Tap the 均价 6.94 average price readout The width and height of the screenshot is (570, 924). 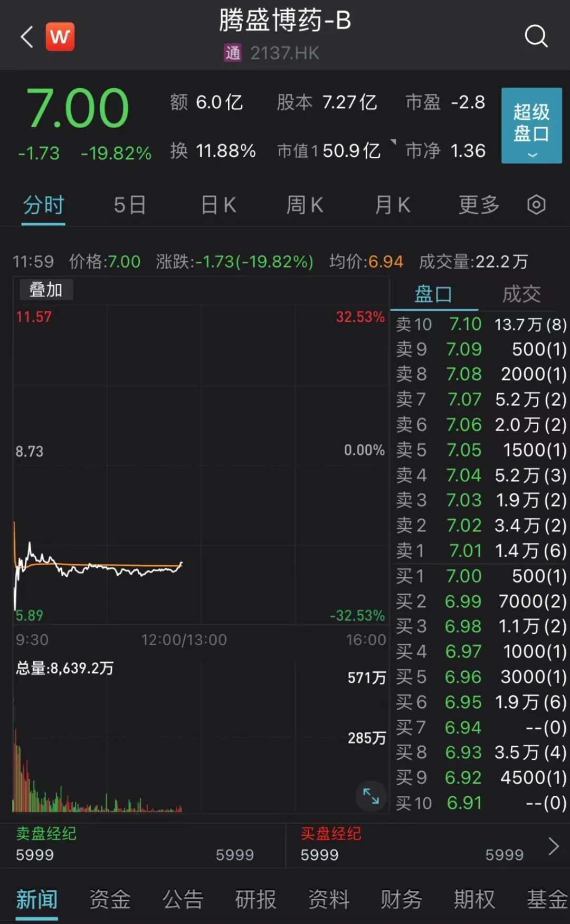(366, 261)
